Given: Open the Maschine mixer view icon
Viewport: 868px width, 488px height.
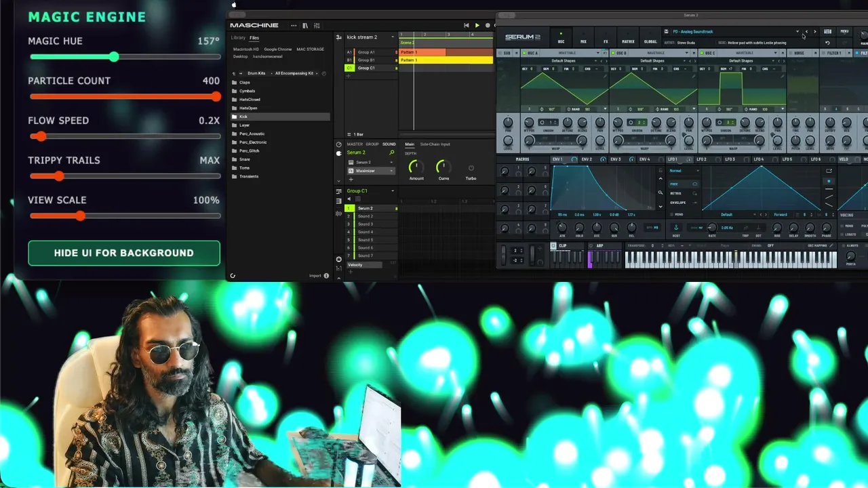Looking at the screenshot, I should 317,26.
